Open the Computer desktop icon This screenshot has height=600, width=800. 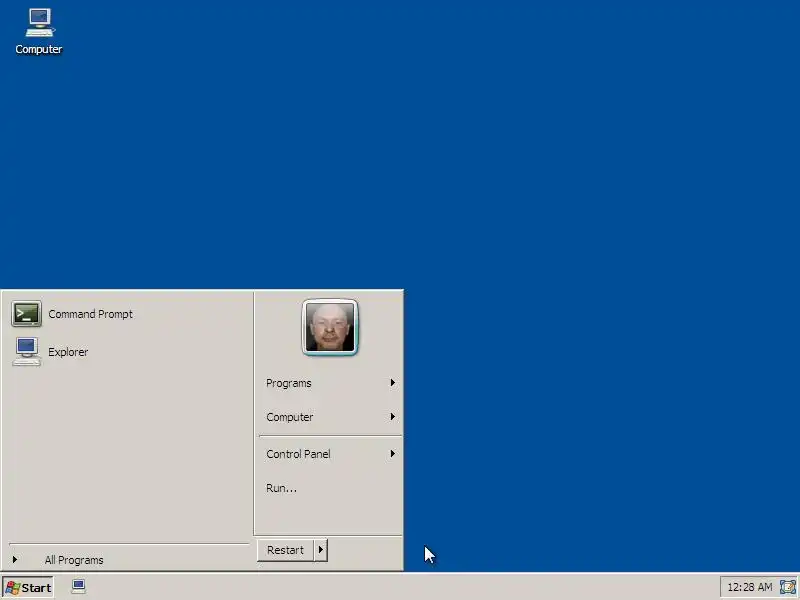[39, 31]
